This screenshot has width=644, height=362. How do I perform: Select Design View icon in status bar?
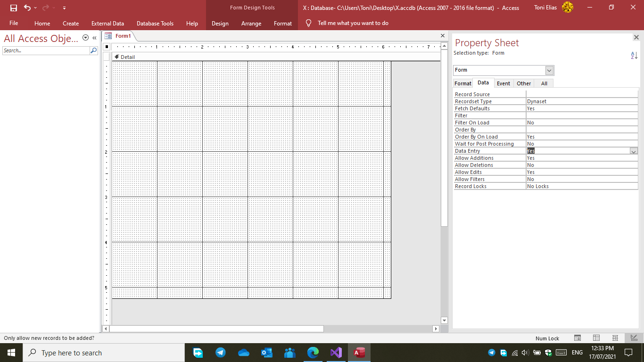coord(634,338)
